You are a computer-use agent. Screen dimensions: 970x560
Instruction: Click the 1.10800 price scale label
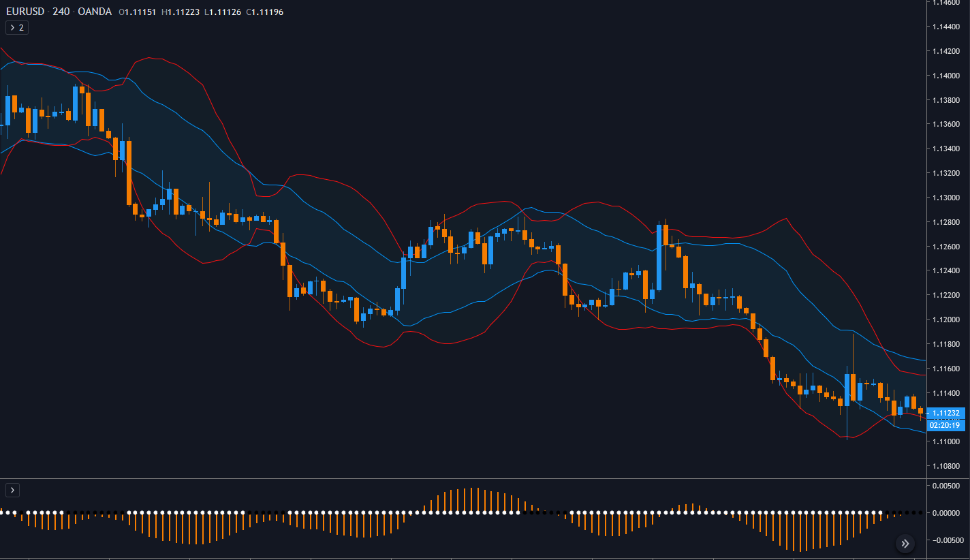[947, 466]
